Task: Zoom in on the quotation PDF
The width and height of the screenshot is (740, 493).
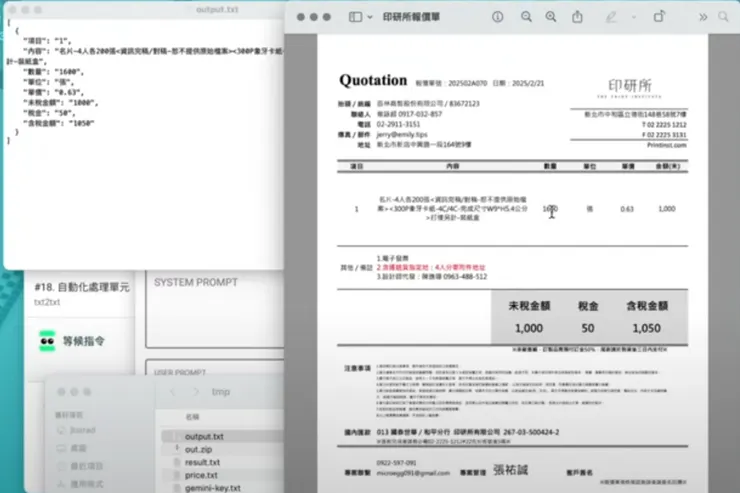Action: coord(551,17)
